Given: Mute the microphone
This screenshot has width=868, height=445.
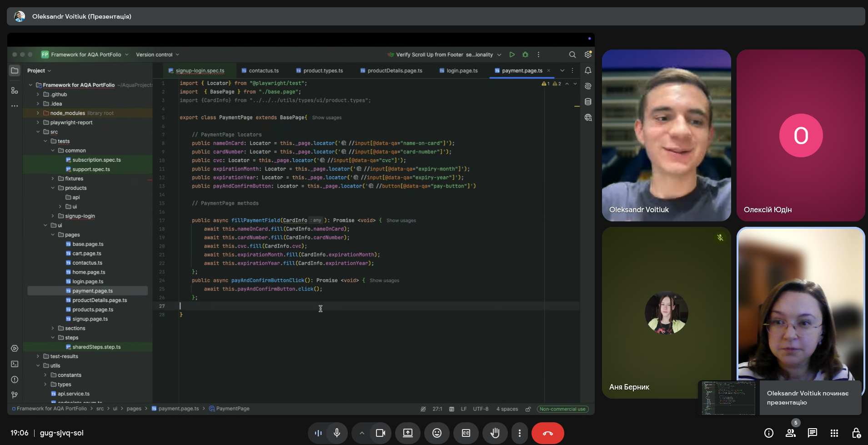Looking at the screenshot, I should tap(337, 433).
